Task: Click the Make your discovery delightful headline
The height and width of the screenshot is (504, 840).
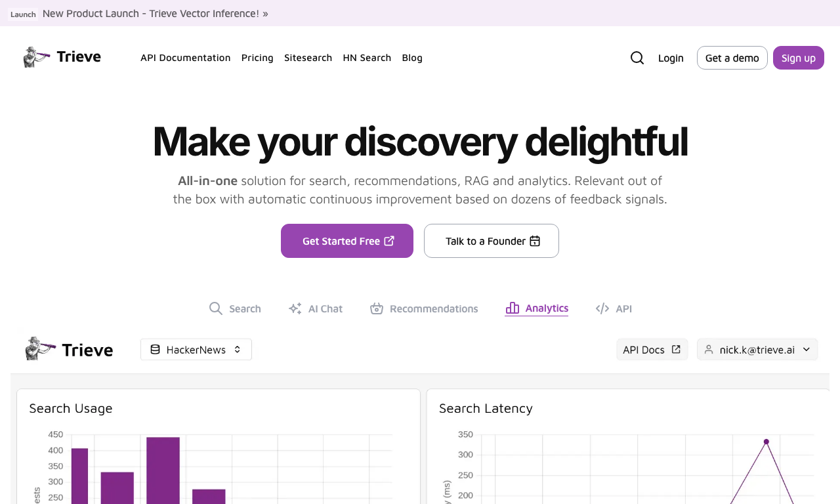Action: click(420, 142)
